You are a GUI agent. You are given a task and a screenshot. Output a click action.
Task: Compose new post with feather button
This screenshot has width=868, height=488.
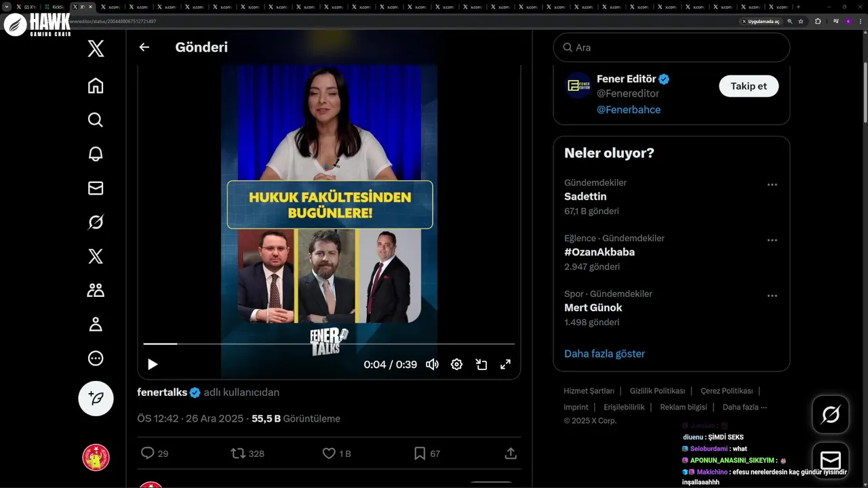tap(96, 399)
